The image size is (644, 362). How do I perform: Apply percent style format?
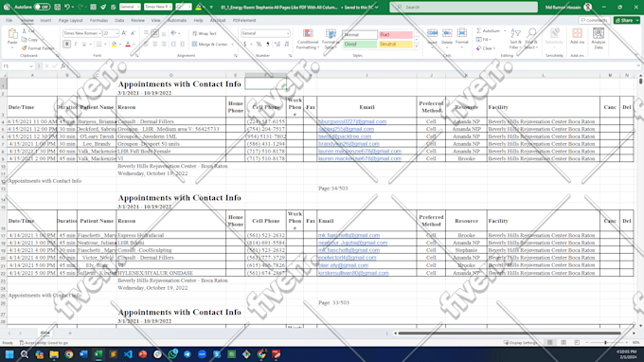[x=259, y=44]
